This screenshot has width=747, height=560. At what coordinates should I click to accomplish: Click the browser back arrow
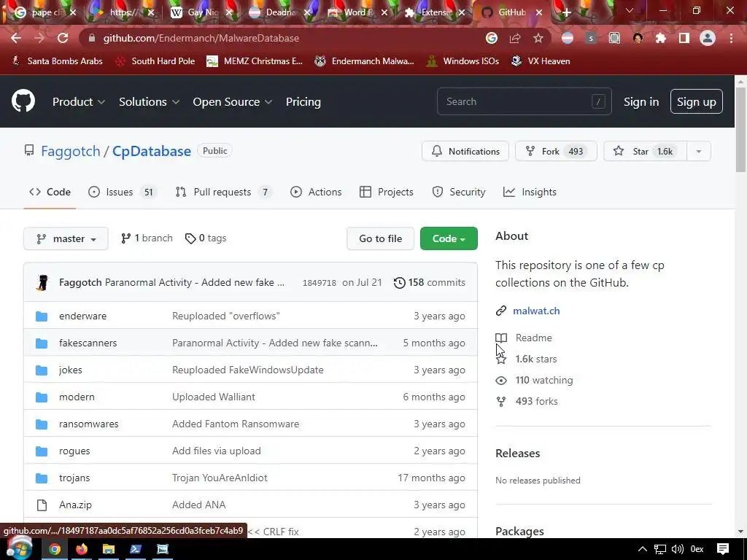tap(16, 38)
